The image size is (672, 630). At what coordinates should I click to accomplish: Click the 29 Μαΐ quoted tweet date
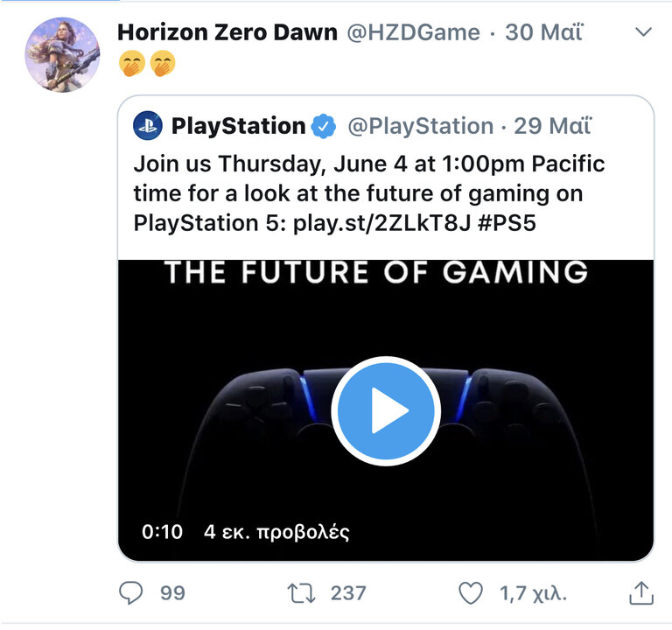tap(552, 126)
